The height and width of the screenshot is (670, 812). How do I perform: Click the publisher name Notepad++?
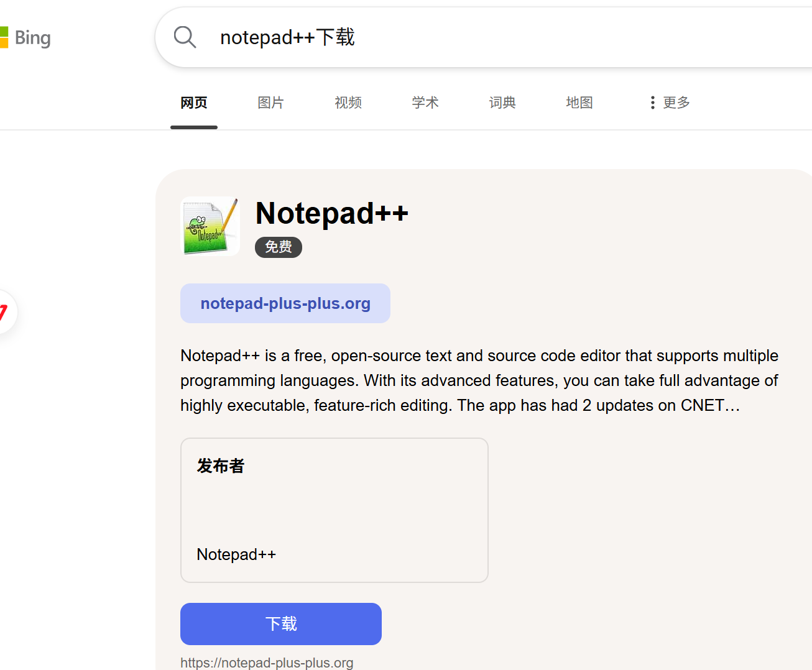[236, 554]
